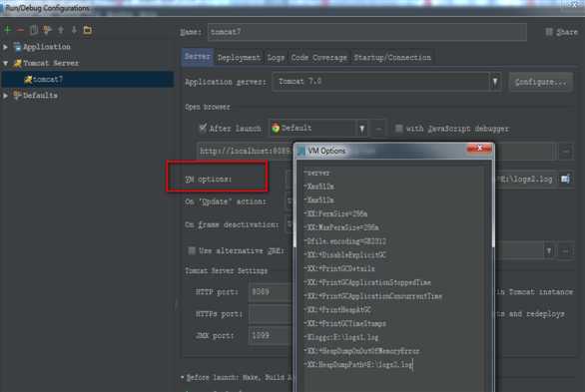The height and width of the screenshot is (392, 585).
Task: Open the Startup/Connection tab
Action: pos(392,58)
